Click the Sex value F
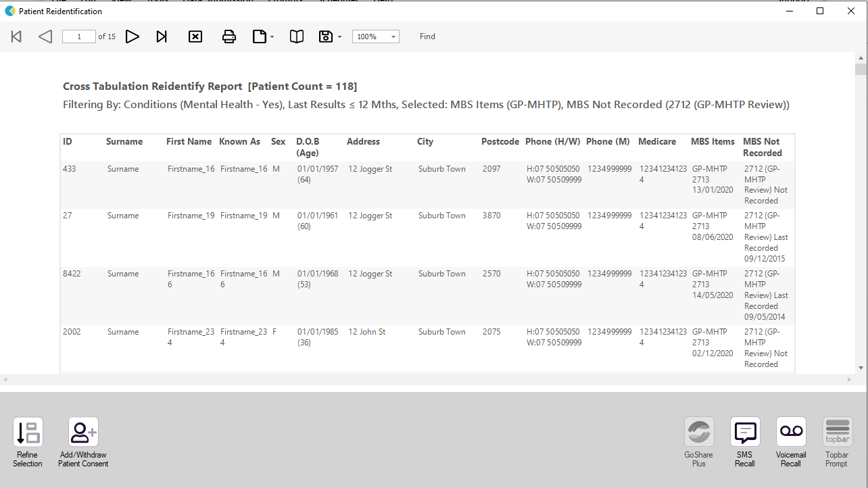The width and height of the screenshot is (868, 488). [x=274, y=332]
